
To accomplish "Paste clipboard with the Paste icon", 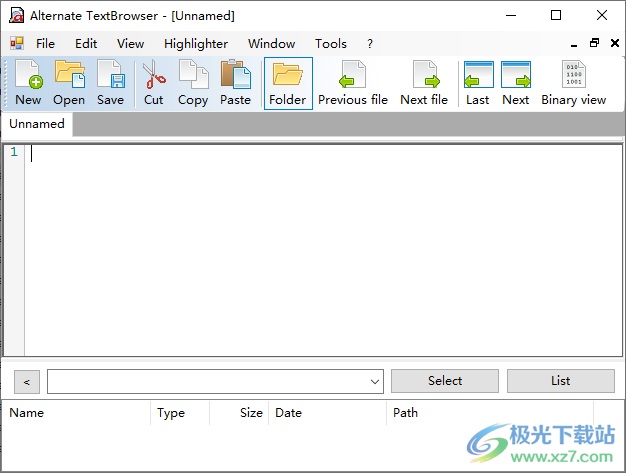I will click(236, 83).
